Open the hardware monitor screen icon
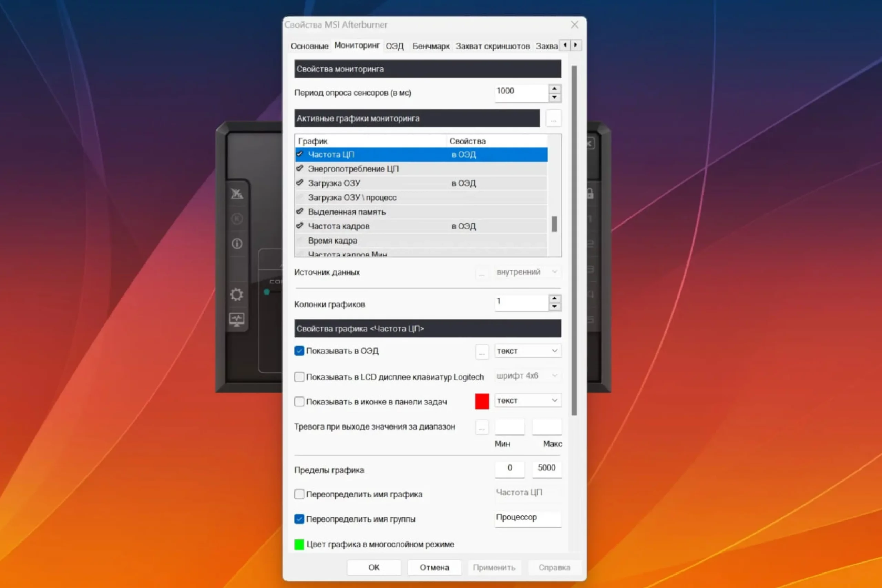Viewport: 882px width, 588px height. [x=237, y=320]
